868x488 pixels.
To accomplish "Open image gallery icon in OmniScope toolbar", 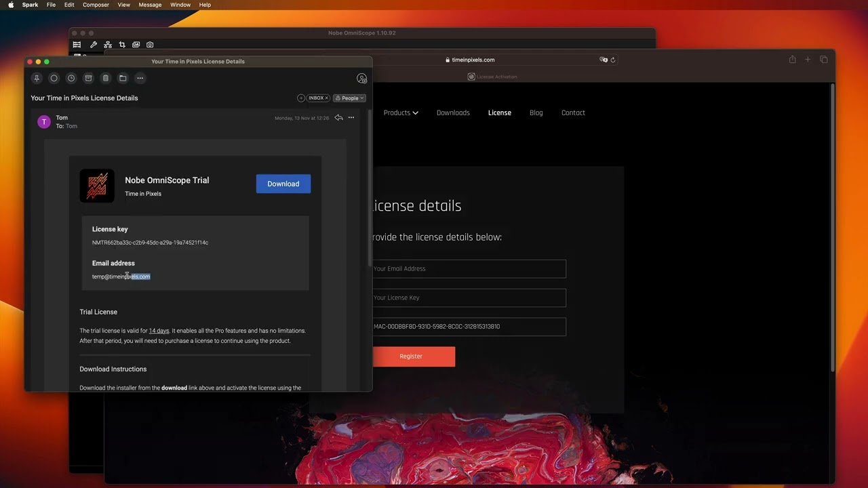I will 136,45.
